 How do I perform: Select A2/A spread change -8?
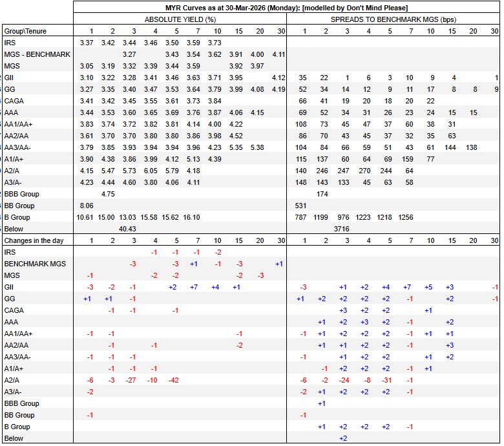pyautogui.click(x=368, y=380)
